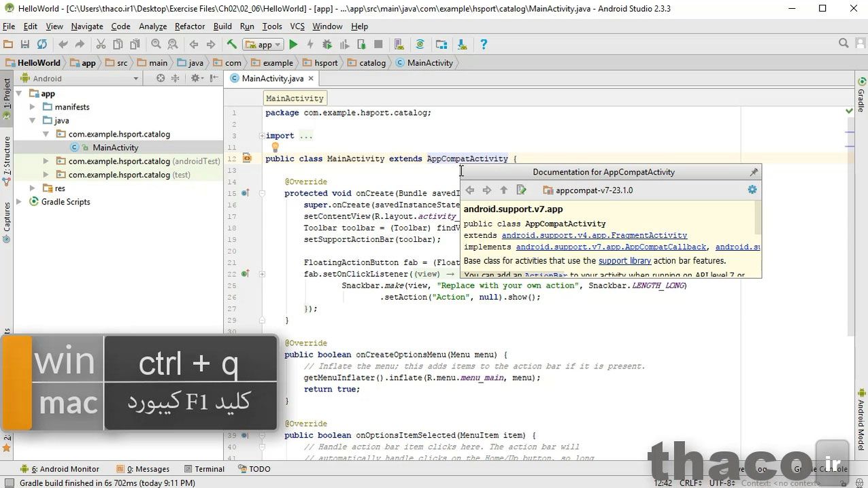868x488 pixels.
Task: Click the Debug app bug icon
Action: tap(327, 44)
